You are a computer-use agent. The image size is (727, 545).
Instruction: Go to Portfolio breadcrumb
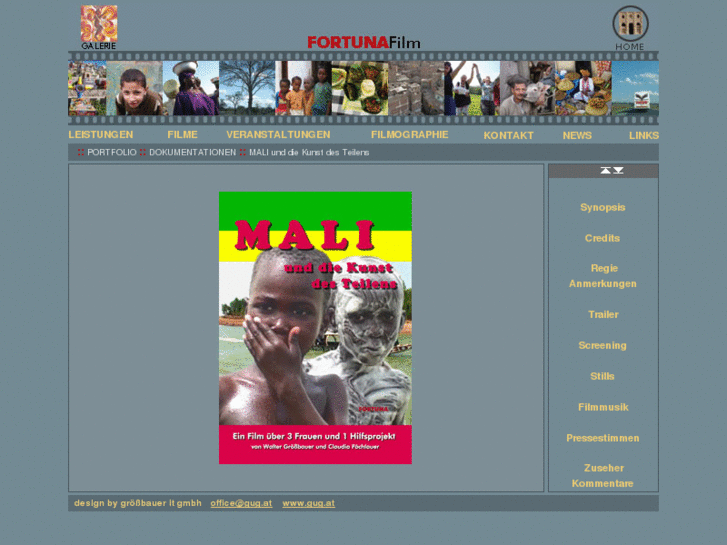click(112, 152)
